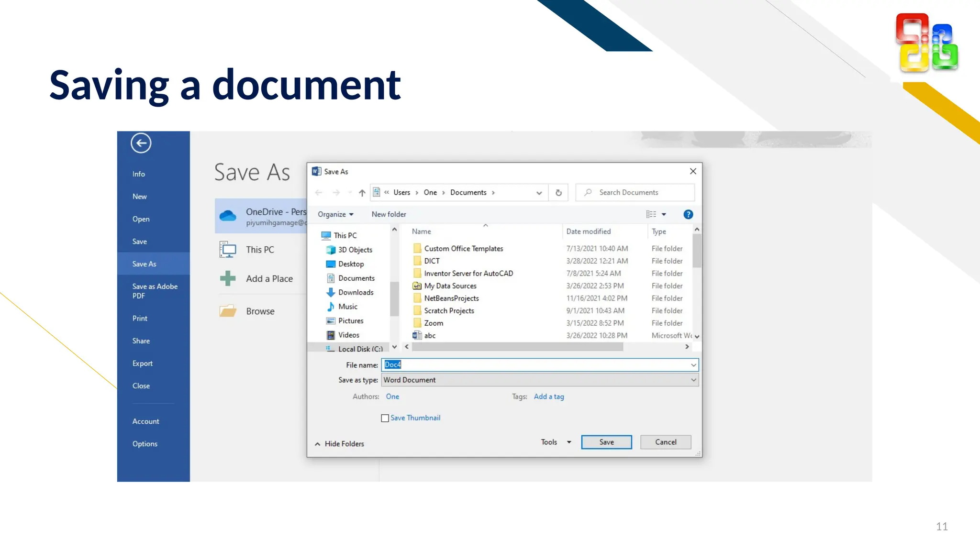980x551 pixels.
Task: Expand the address bar history dropdown
Action: [539, 193]
